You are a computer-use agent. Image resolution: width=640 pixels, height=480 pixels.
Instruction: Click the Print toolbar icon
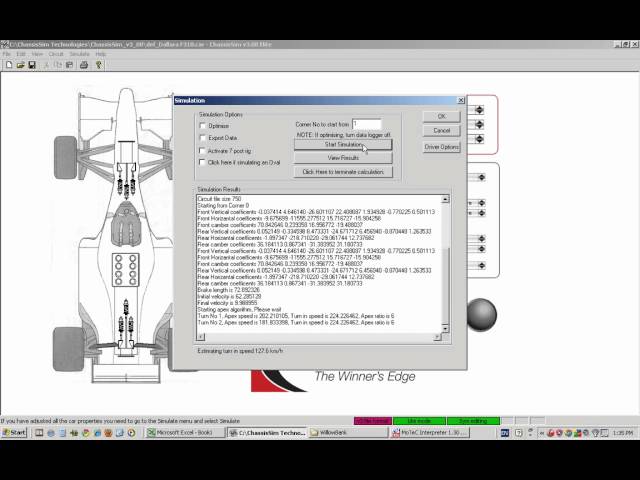(84, 65)
